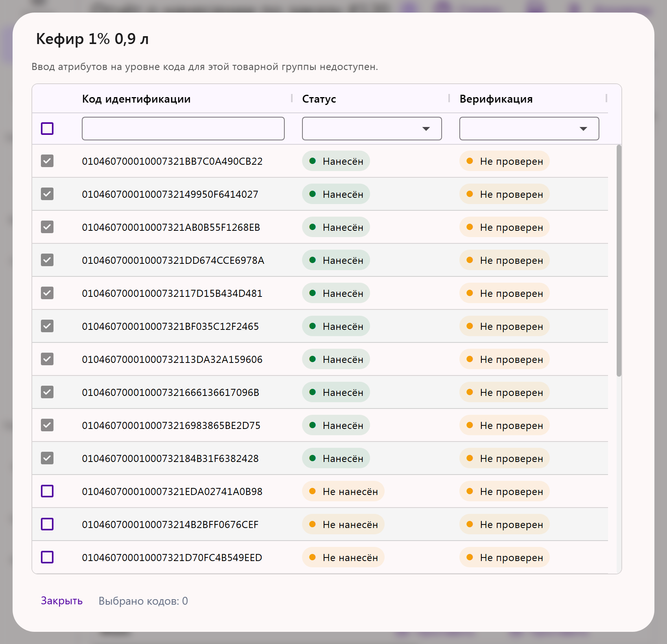The height and width of the screenshot is (644, 667).
Task: Click Не проверен badge in row ending A0B98
Action: click(504, 491)
